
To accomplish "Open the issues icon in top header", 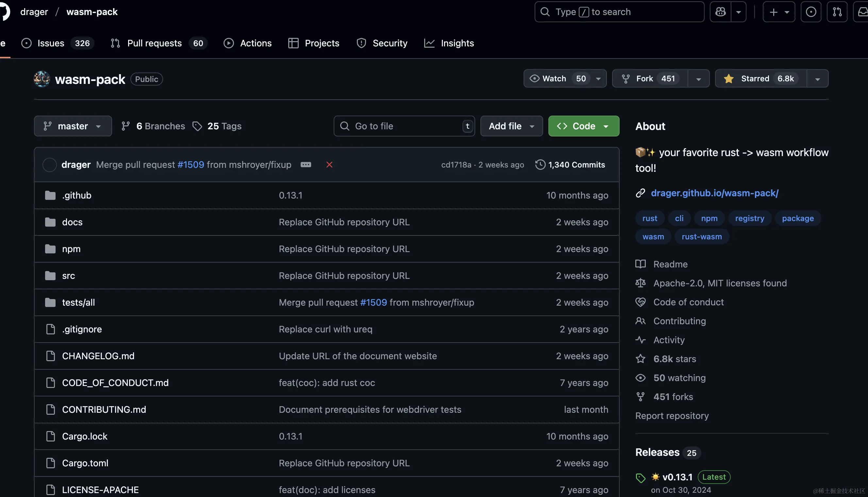I will click(811, 12).
